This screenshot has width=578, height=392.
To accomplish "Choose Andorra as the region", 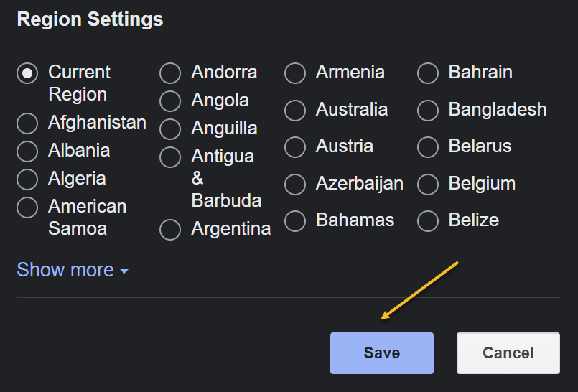I will [170, 73].
